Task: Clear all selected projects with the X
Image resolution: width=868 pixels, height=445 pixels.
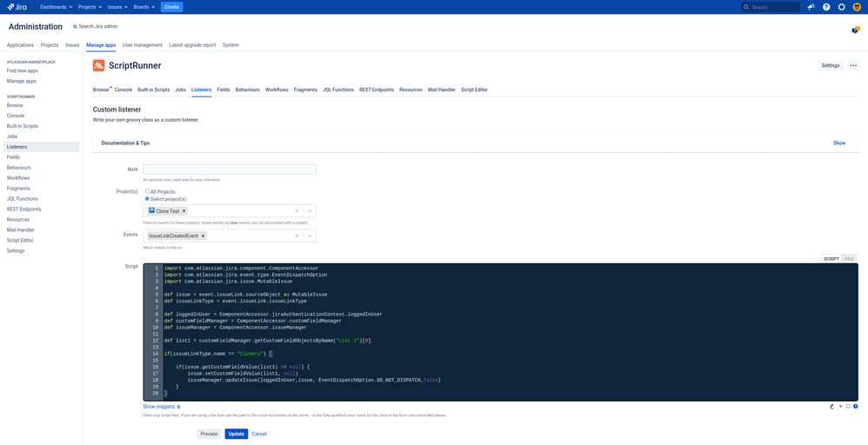Action: point(297,211)
